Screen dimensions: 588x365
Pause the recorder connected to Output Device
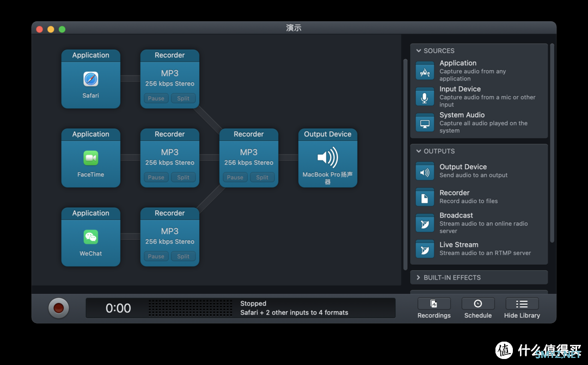[235, 177]
